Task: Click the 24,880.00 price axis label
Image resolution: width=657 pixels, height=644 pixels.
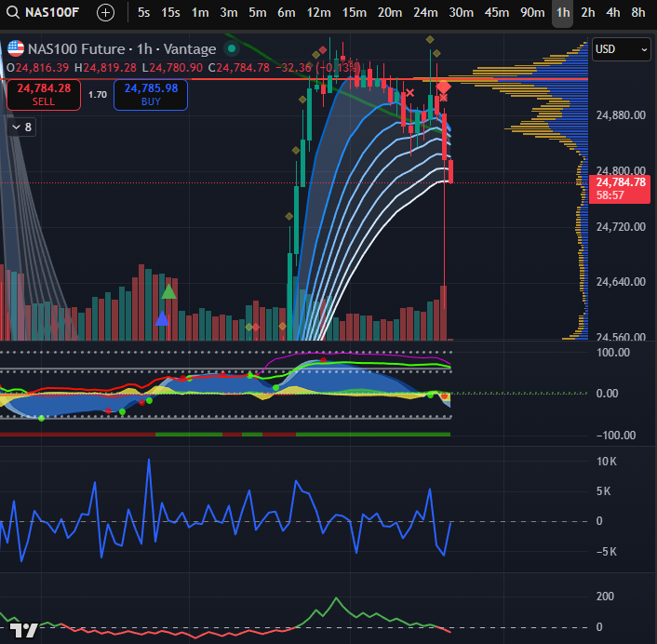Action: pyautogui.click(x=621, y=115)
